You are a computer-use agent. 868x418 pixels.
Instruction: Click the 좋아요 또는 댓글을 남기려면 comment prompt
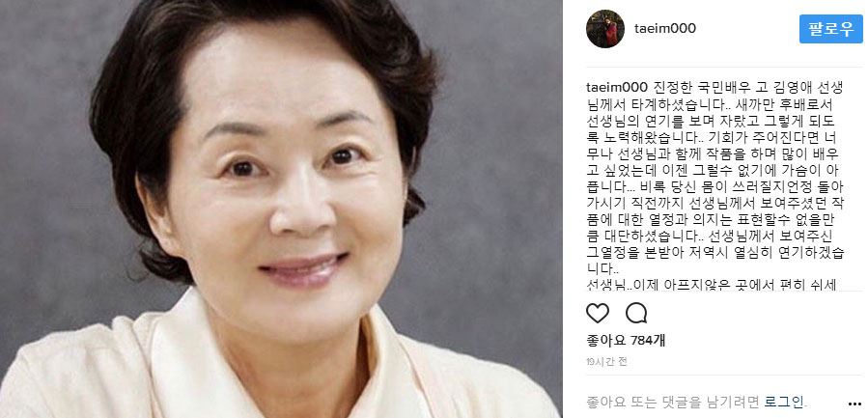pos(674,401)
